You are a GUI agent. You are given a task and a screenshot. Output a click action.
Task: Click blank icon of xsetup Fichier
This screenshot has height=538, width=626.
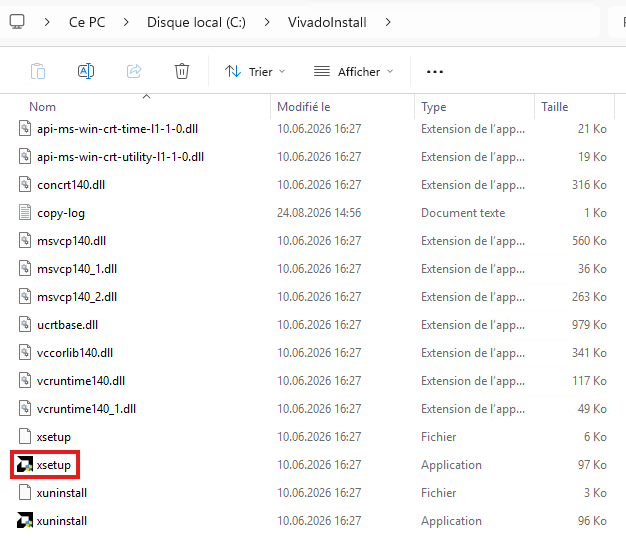click(x=25, y=436)
